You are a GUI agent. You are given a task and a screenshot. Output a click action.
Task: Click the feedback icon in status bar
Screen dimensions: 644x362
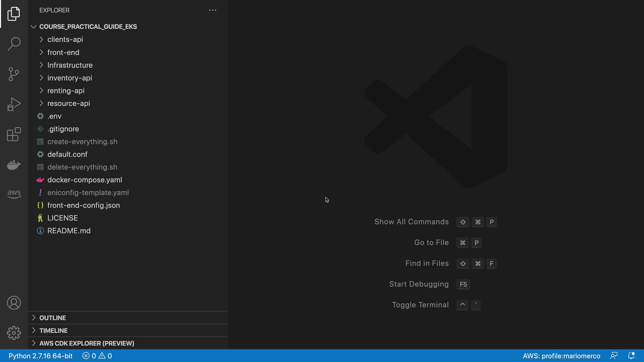pyautogui.click(x=614, y=356)
